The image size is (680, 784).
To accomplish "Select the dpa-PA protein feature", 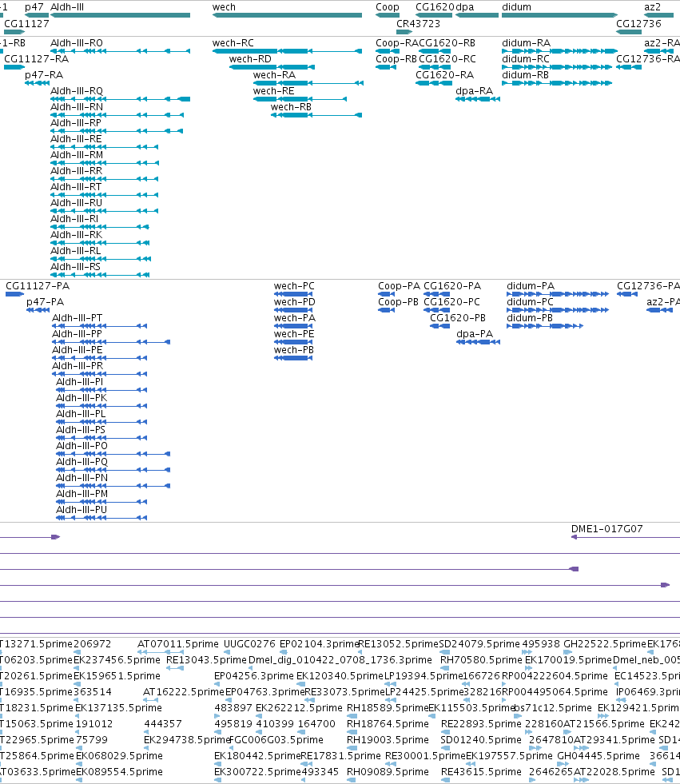I will (x=478, y=342).
